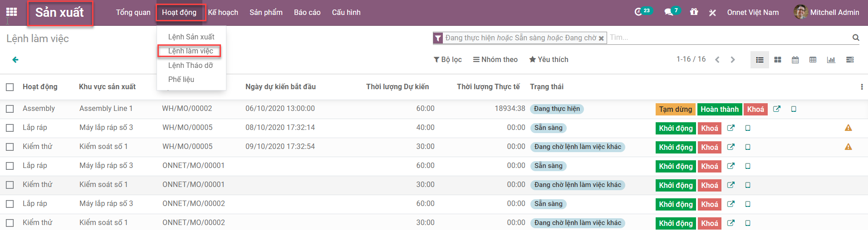This screenshot has width=868, height=230.
Task: Click green Hoàn thành button
Action: tap(720, 109)
